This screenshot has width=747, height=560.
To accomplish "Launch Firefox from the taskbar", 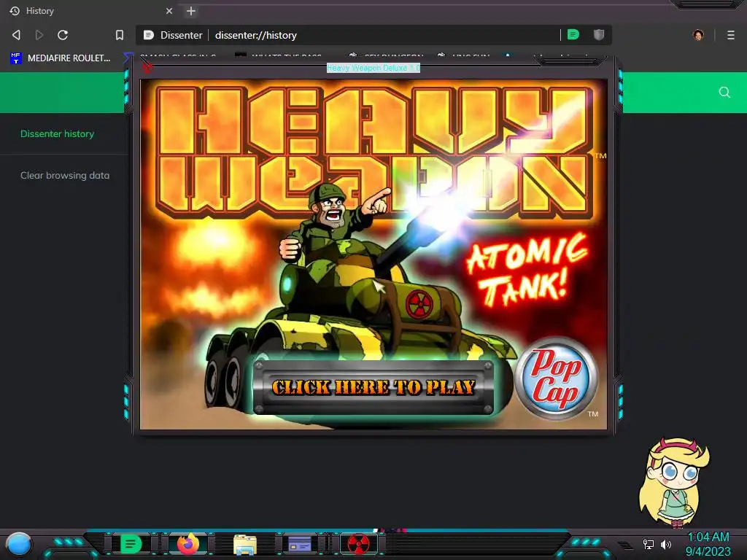I will (x=188, y=544).
